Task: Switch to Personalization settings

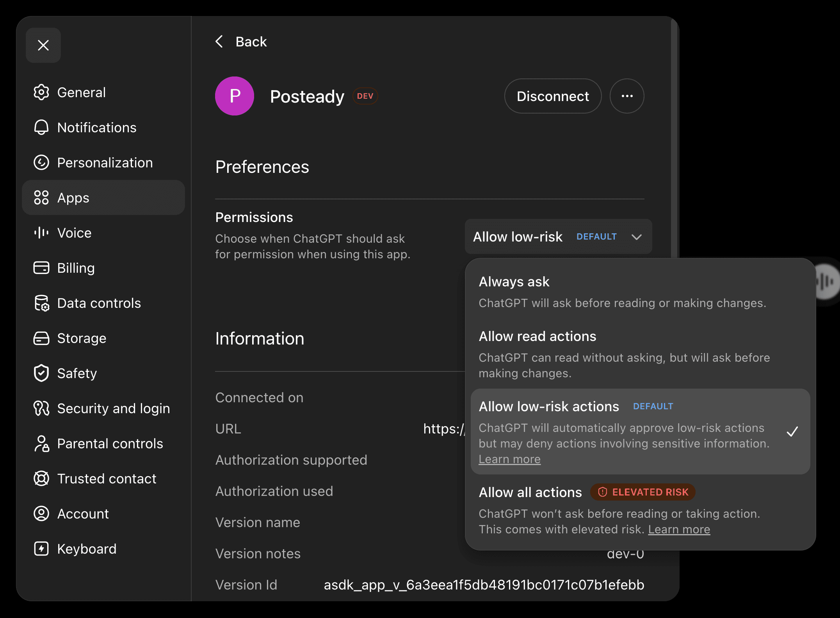Action: [x=103, y=163]
